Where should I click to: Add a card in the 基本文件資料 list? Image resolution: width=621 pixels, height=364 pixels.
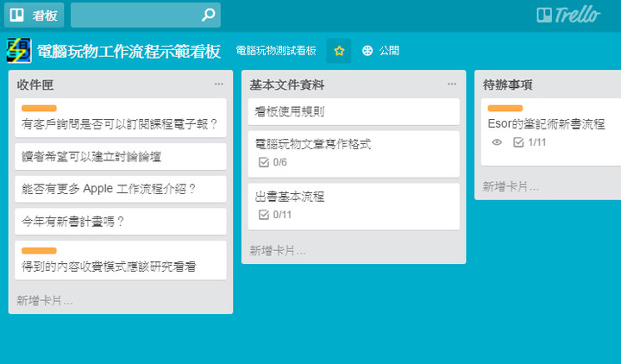click(277, 251)
